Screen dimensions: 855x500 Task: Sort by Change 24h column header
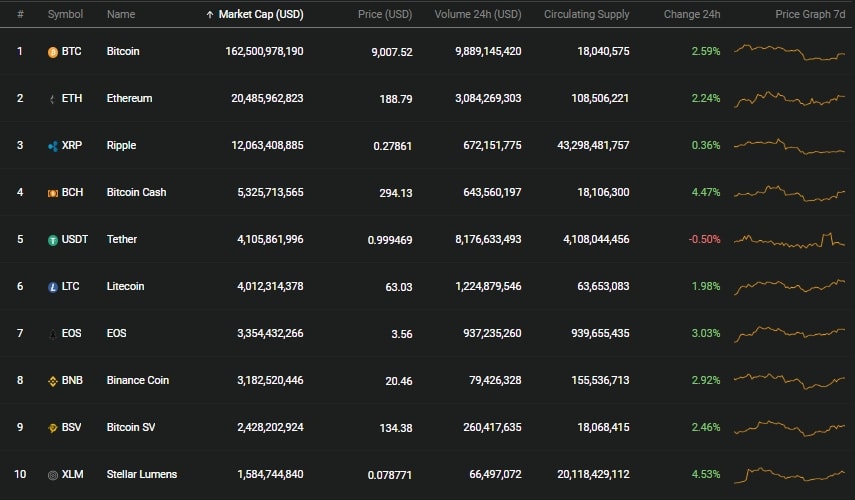click(692, 14)
